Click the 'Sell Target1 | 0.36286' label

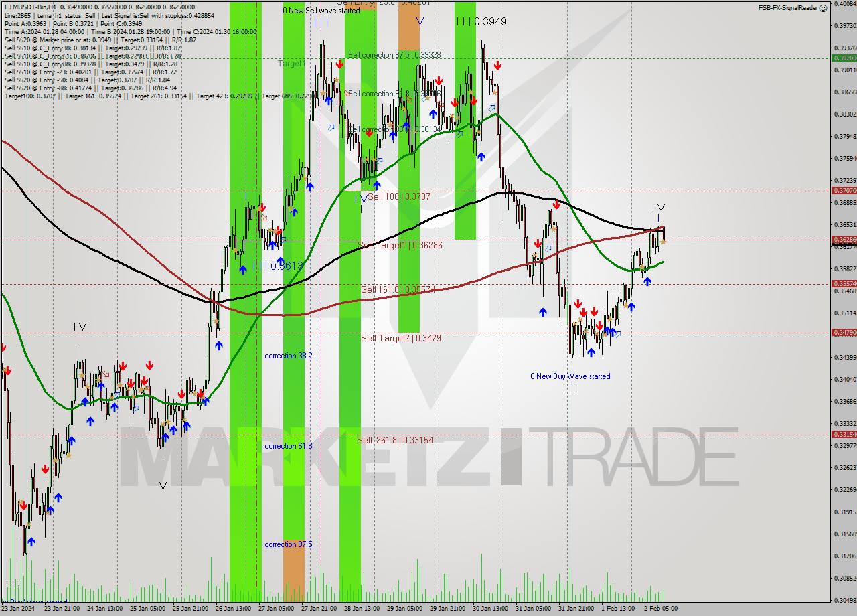400,246
